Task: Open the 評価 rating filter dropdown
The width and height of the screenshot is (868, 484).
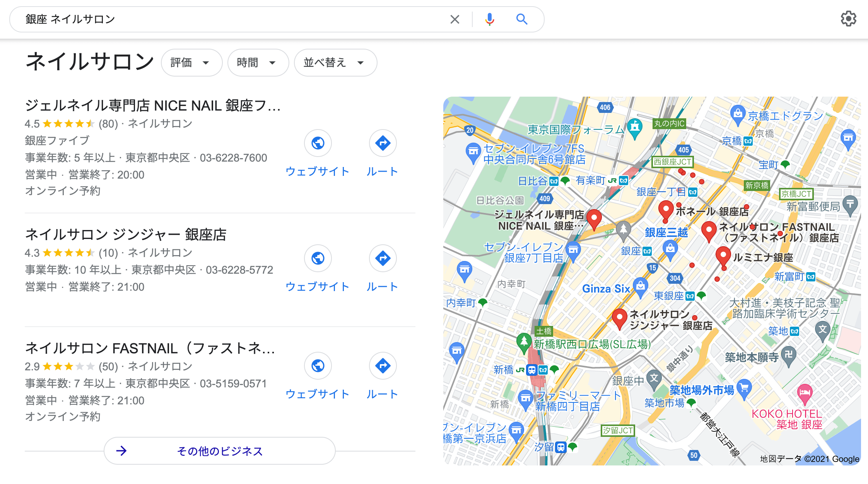Action: click(191, 63)
